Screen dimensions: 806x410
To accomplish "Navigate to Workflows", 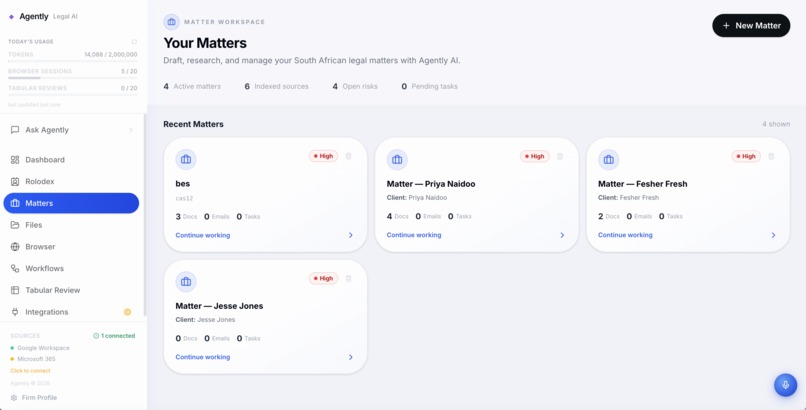I will pyautogui.click(x=71, y=268).
